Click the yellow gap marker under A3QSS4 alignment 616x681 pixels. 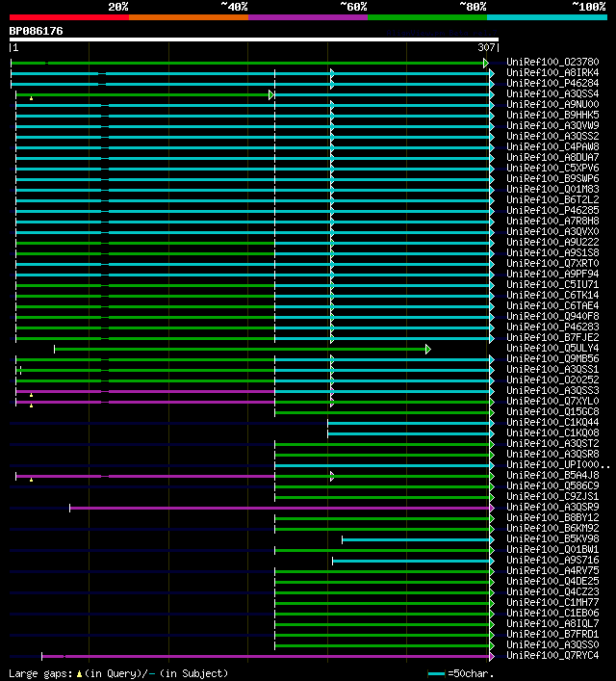[x=31, y=98]
